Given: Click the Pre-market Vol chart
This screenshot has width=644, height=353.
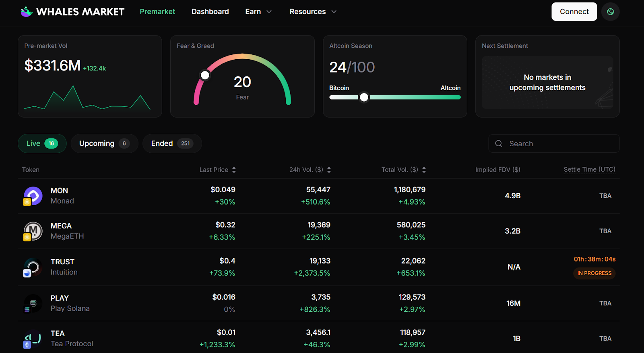Looking at the screenshot, I should pos(87,98).
